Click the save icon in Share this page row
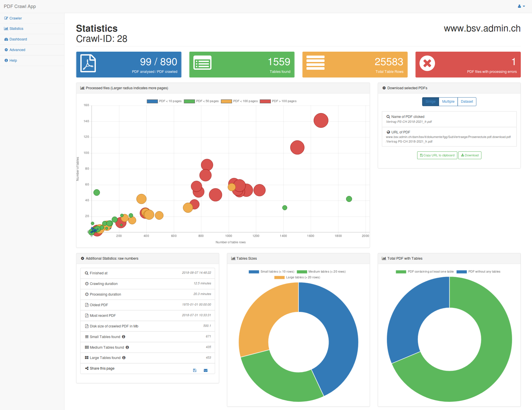 tap(195, 370)
